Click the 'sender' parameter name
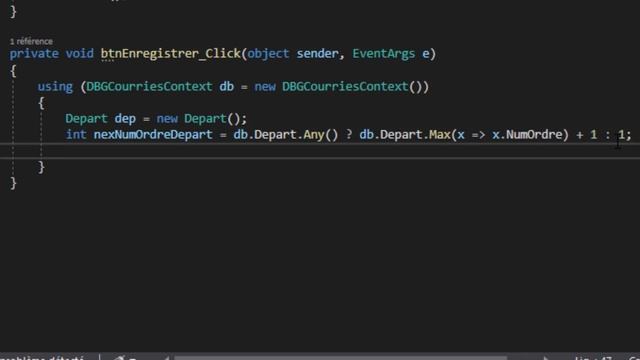640x360 pixels. pyautogui.click(x=318, y=54)
